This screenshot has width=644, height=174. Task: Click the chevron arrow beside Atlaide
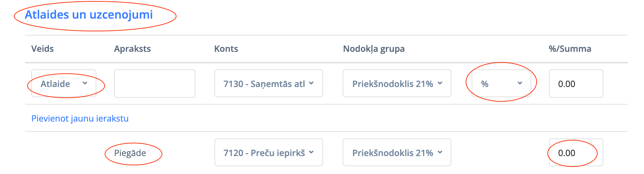[85, 83]
